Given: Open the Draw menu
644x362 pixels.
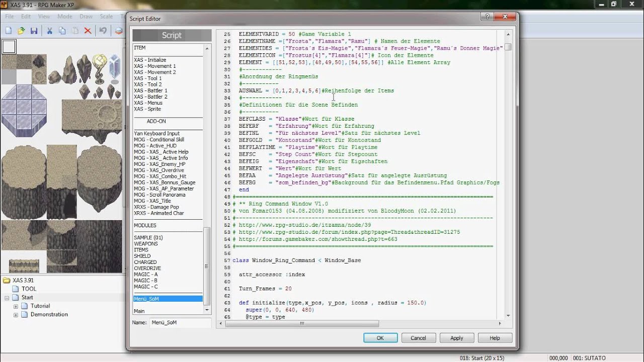Looking at the screenshot, I should (86, 16).
